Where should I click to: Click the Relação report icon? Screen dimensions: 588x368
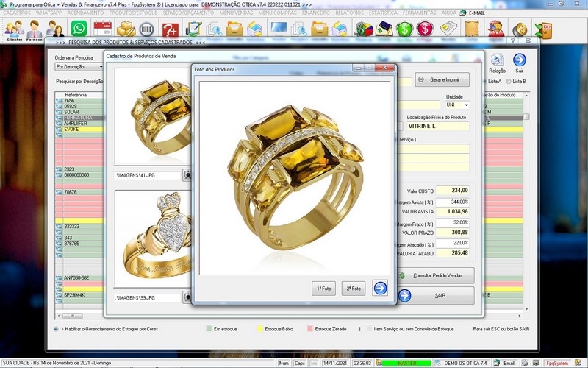(x=498, y=60)
